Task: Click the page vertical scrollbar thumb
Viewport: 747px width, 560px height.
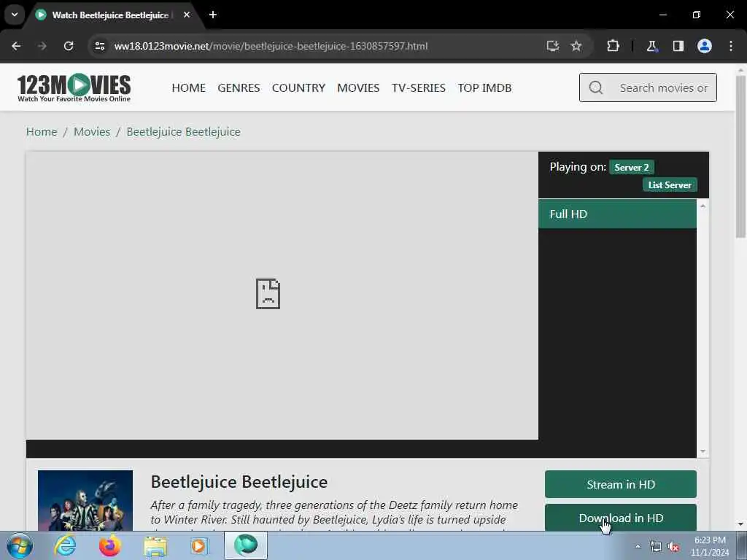Action: (x=740, y=156)
